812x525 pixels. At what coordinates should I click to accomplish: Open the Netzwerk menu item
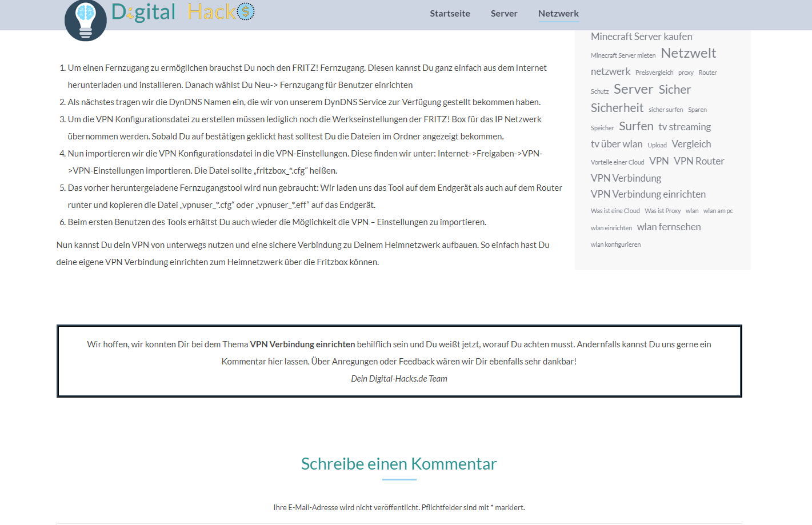tap(558, 13)
